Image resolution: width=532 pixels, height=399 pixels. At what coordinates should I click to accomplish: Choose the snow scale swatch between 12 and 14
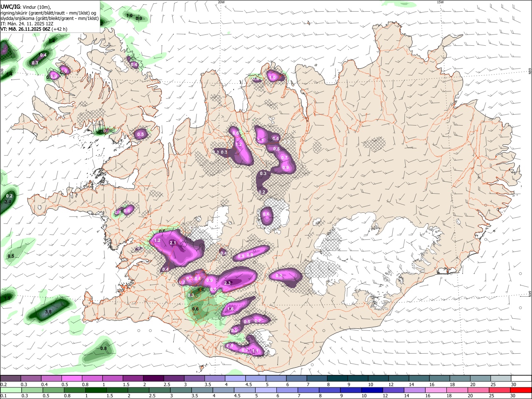click(x=399, y=378)
